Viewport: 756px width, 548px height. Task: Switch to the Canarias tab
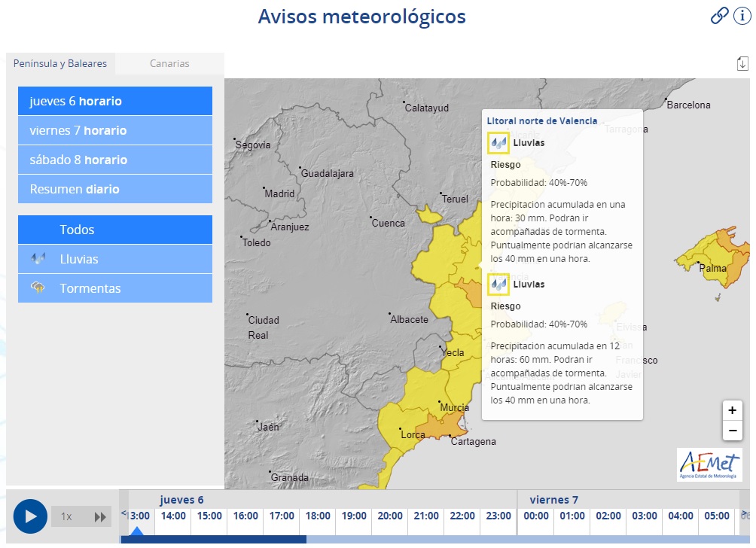pyautogui.click(x=169, y=64)
